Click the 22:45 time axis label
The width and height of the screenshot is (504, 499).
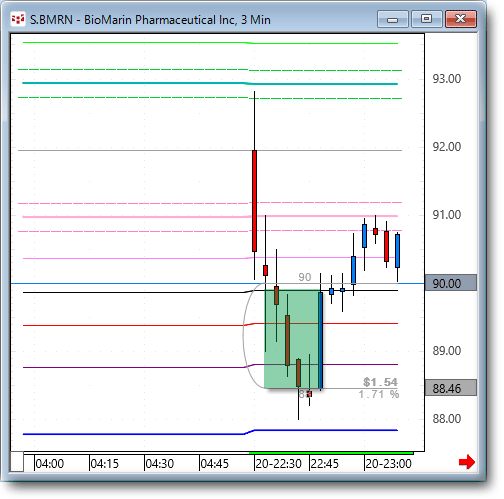tap(324, 464)
